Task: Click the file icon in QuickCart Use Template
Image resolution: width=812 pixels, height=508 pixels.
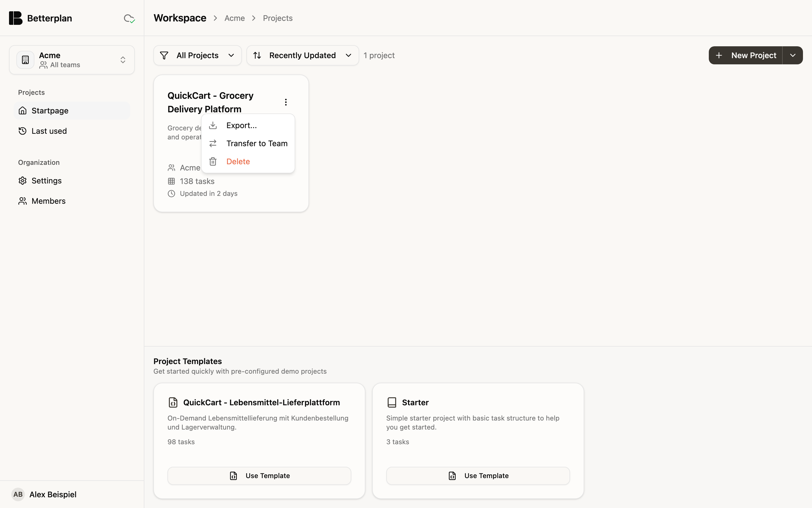Action: pos(233,476)
